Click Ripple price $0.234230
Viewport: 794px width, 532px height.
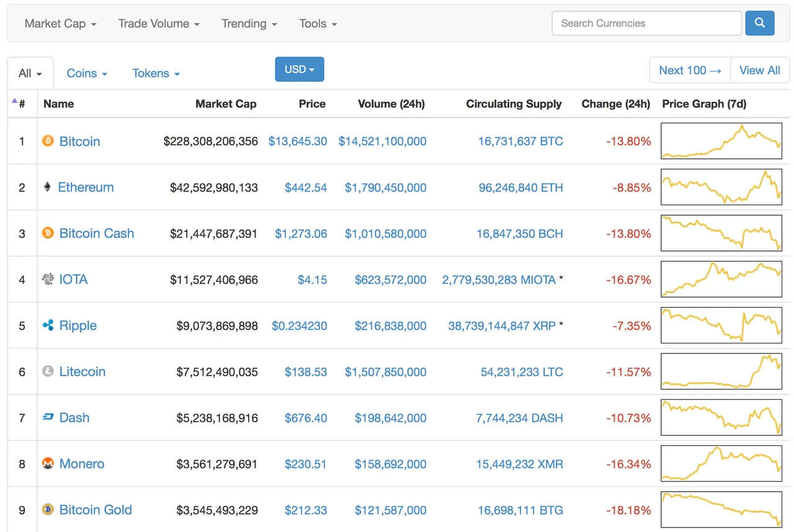300,326
